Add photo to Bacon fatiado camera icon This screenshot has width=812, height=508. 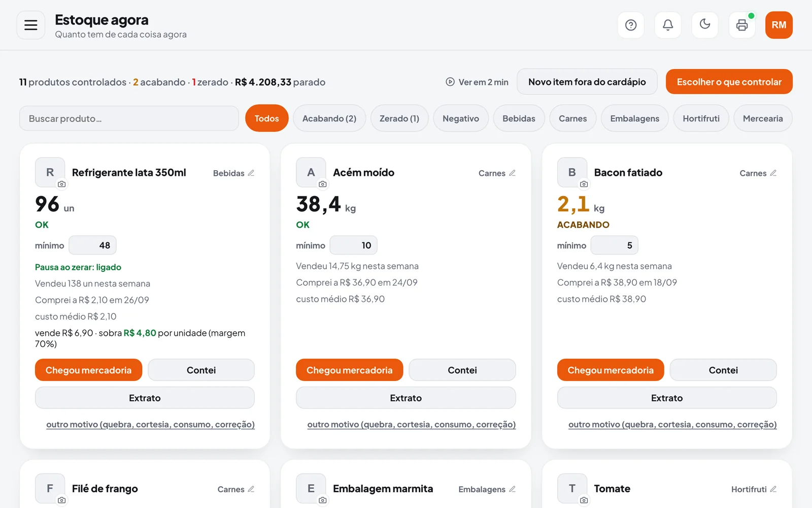(x=584, y=184)
